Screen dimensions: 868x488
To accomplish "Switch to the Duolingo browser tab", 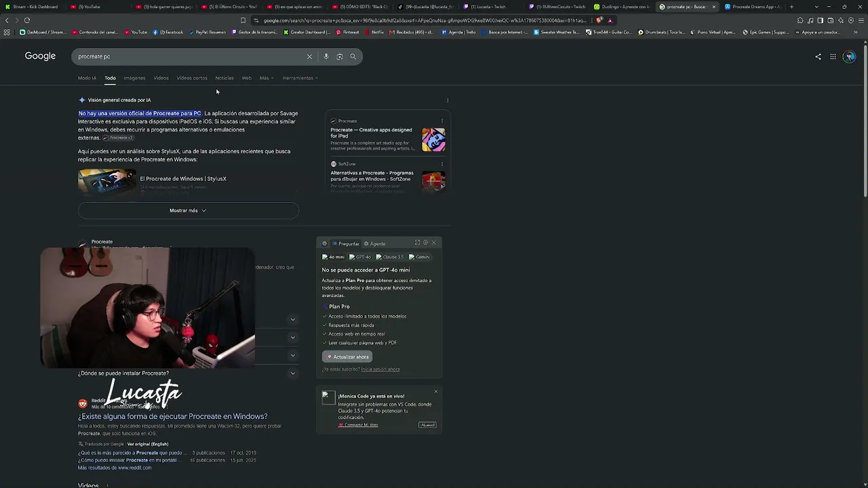I will coord(621,7).
